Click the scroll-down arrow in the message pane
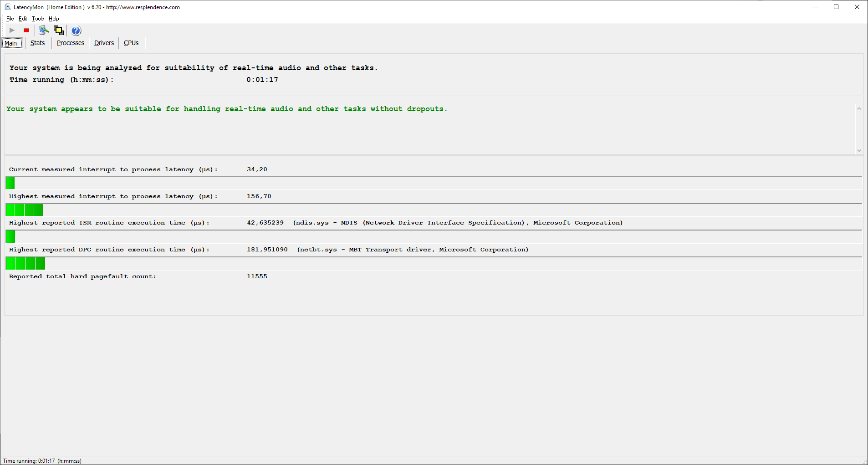Screen dimensions: 868x465 tap(859, 150)
